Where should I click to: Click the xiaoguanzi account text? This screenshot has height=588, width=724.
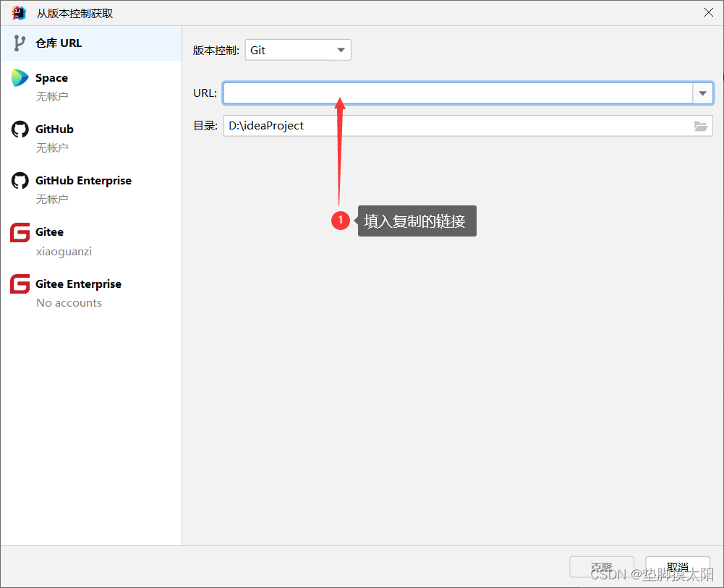(64, 252)
